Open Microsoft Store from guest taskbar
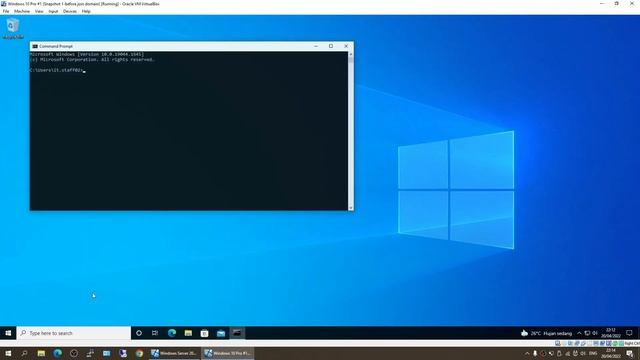 click(204, 333)
